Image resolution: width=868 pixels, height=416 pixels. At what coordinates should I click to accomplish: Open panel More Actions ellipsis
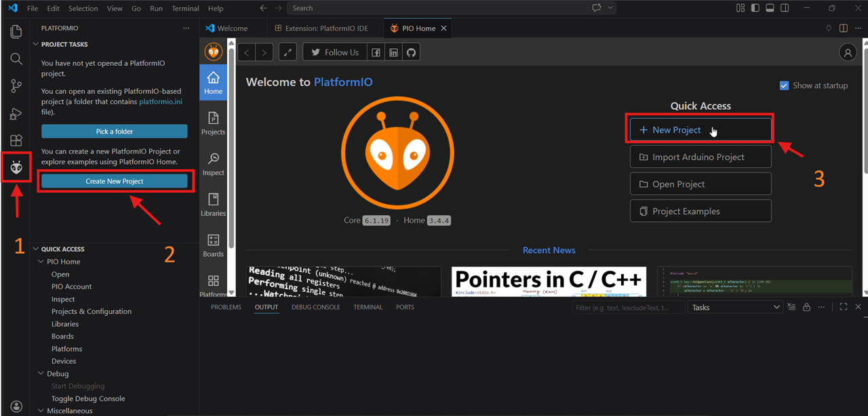click(821, 307)
